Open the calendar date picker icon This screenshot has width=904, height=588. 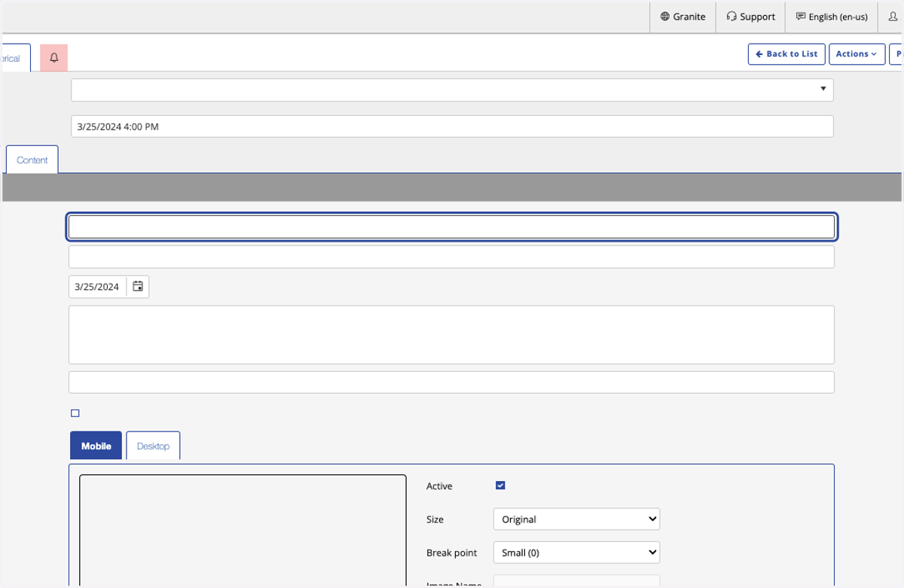coord(138,287)
